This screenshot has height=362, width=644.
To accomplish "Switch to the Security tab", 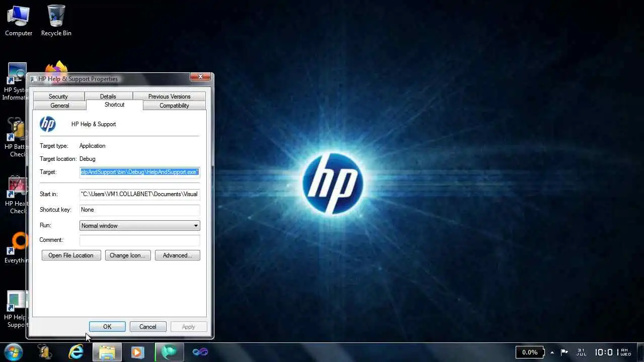I will coord(58,96).
